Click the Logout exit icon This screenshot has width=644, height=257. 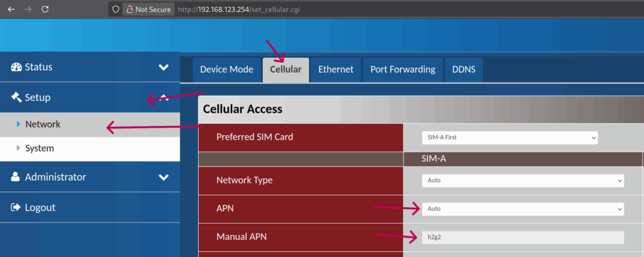(x=16, y=208)
